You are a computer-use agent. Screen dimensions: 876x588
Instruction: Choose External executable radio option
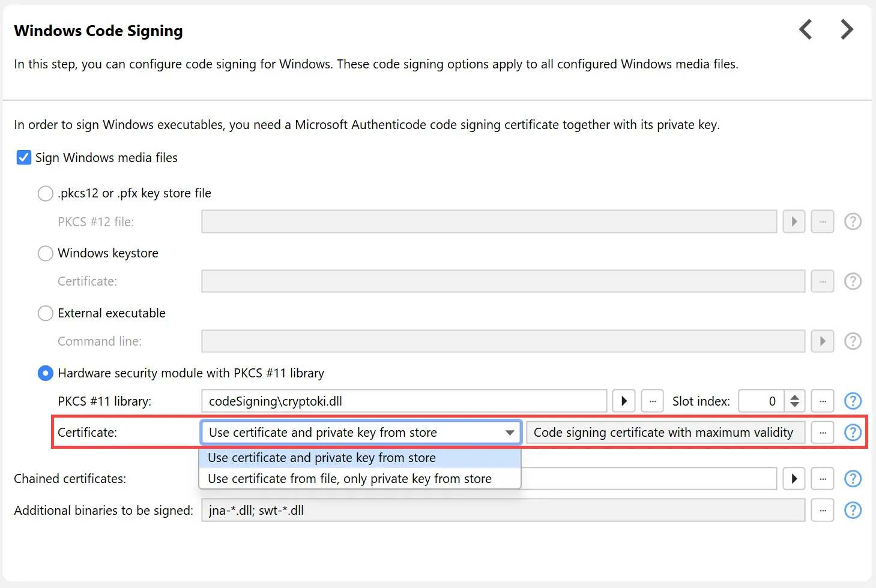[46, 313]
